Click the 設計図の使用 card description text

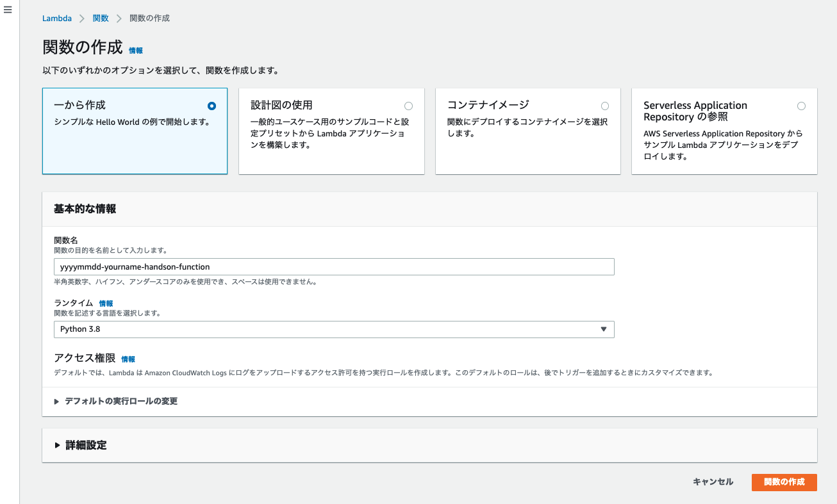point(329,133)
